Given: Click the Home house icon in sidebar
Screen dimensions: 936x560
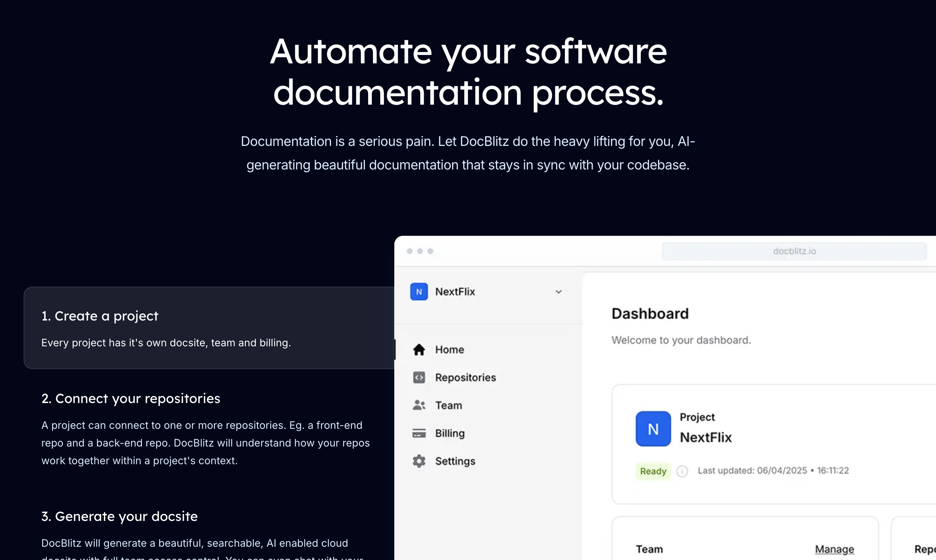Looking at the screenshot, I should [419, 350].
